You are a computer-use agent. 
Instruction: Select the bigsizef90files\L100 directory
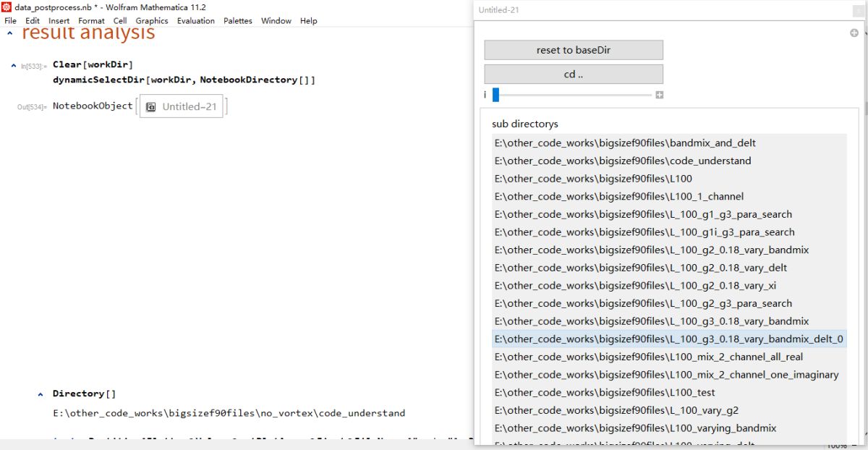click(669, 179)
